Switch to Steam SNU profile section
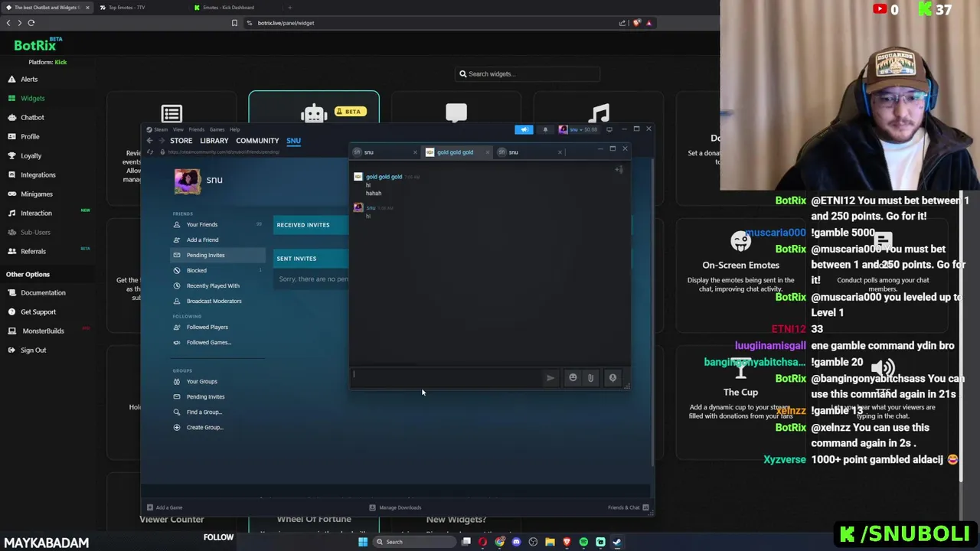The image size is (980, 551). [293, 141]
